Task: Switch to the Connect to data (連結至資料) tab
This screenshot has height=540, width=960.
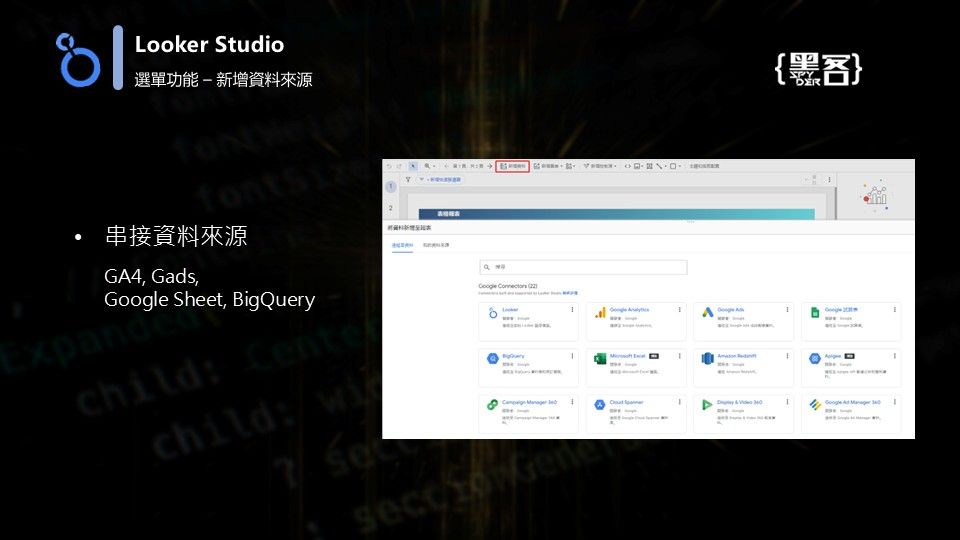Action: coord(402,245)
